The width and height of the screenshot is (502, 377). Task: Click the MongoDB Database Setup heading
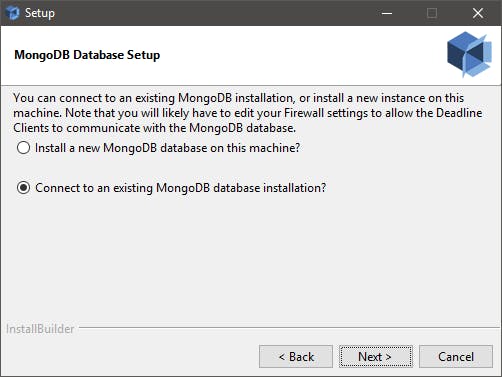[87, 55]
